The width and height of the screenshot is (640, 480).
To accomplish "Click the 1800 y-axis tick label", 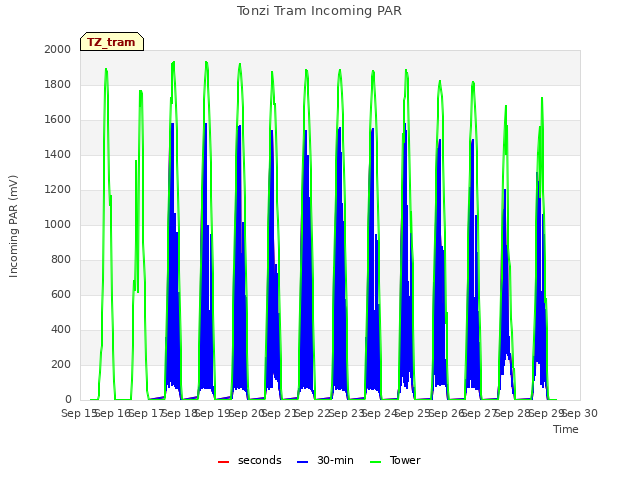I will [58, 84].
